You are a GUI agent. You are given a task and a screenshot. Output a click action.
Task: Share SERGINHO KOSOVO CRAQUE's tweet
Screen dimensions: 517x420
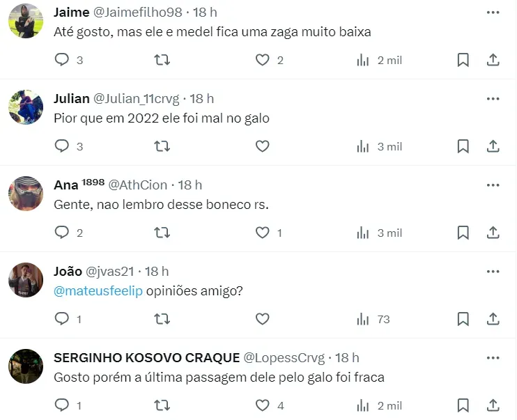[x=493, y=405]
